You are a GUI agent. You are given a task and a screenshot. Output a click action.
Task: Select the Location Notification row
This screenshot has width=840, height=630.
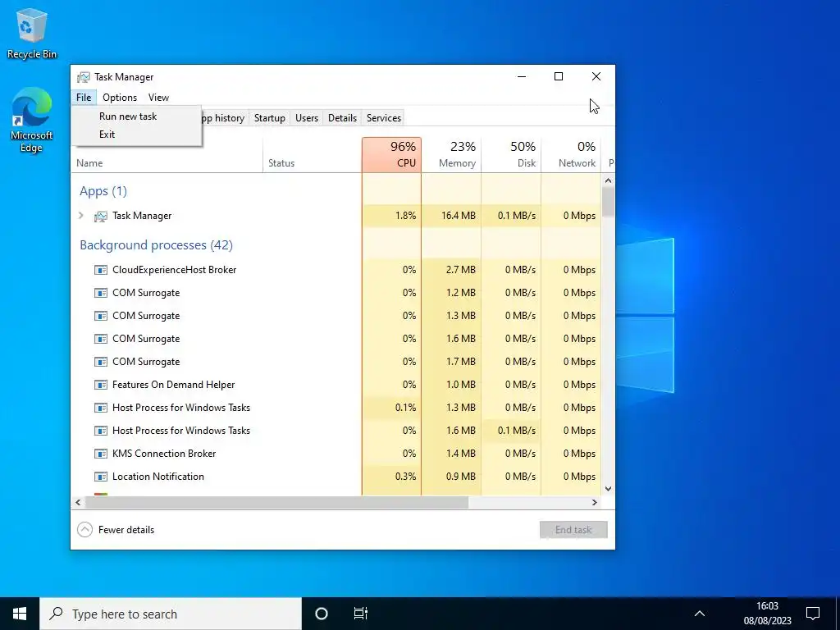click(x=336, y=477)
